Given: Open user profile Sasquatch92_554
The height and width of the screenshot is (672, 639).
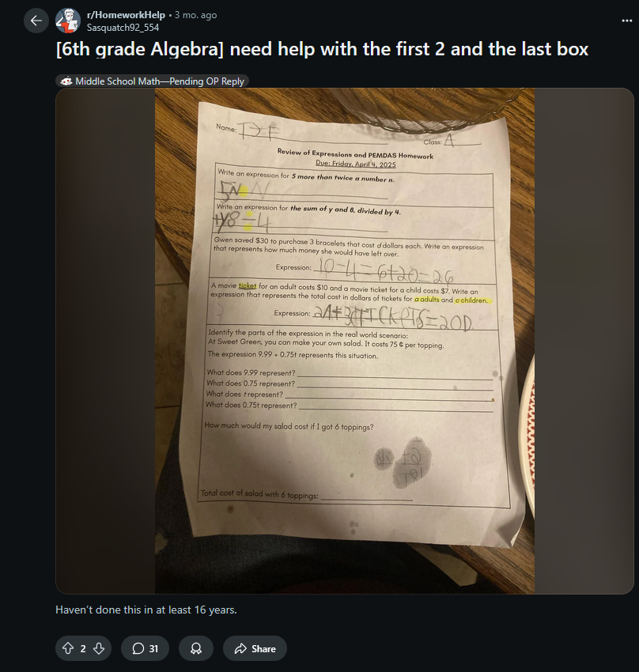Looking at the screenshot, I should click(x=123, y=28).
